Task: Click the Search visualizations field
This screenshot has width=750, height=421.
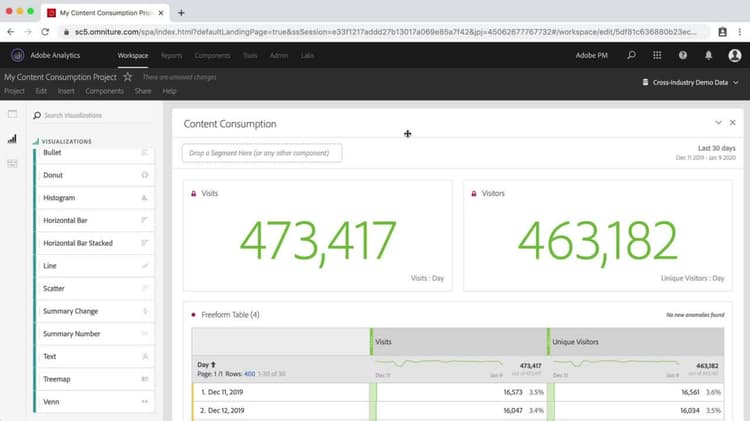Action: click(93, 115)
